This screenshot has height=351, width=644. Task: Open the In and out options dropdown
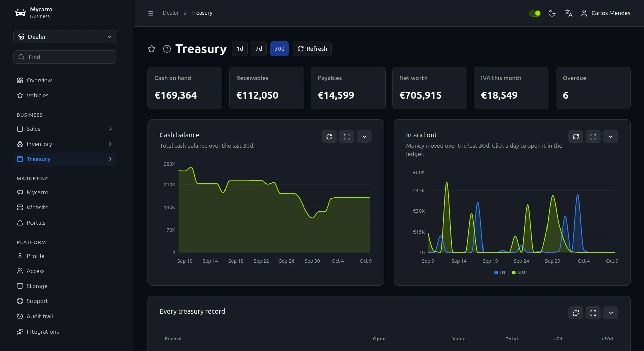(x=611, y=137)
